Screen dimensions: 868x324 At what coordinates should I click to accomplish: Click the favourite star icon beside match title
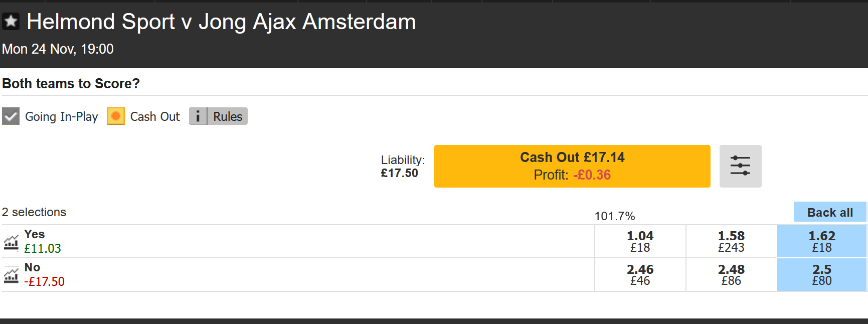[11, 22]
